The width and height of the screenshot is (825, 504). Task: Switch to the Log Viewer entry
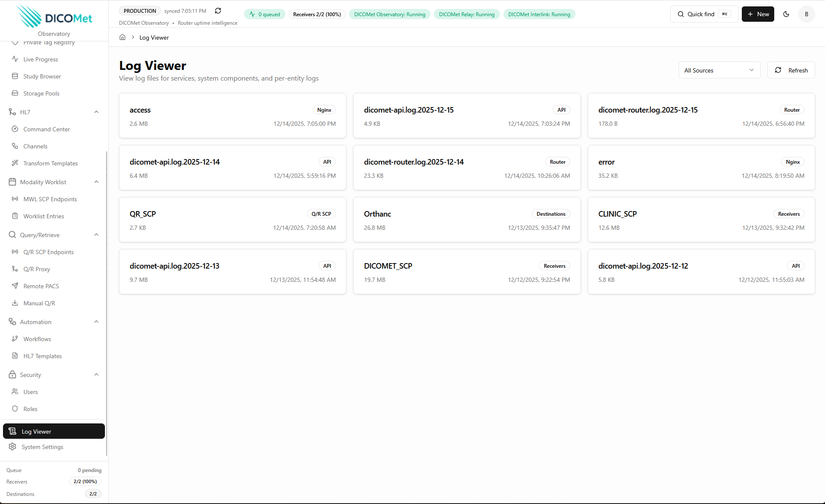point(36,431)
